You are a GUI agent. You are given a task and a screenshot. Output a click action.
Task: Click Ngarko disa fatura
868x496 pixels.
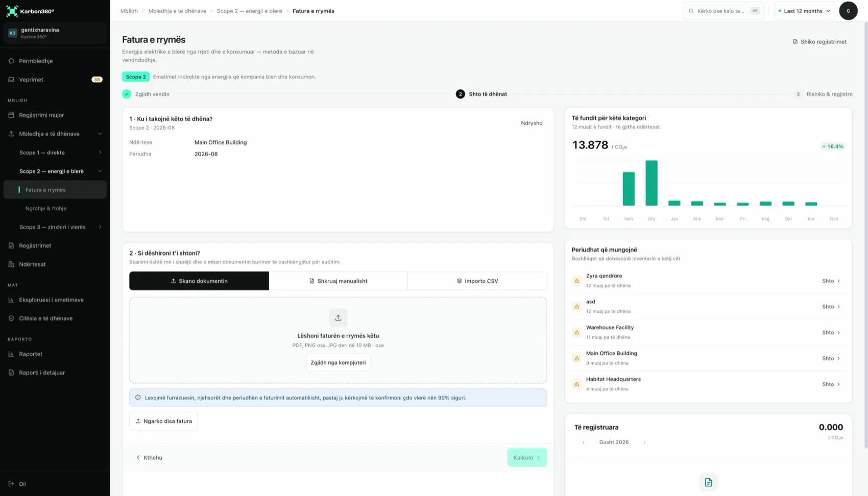pos(163,421)
